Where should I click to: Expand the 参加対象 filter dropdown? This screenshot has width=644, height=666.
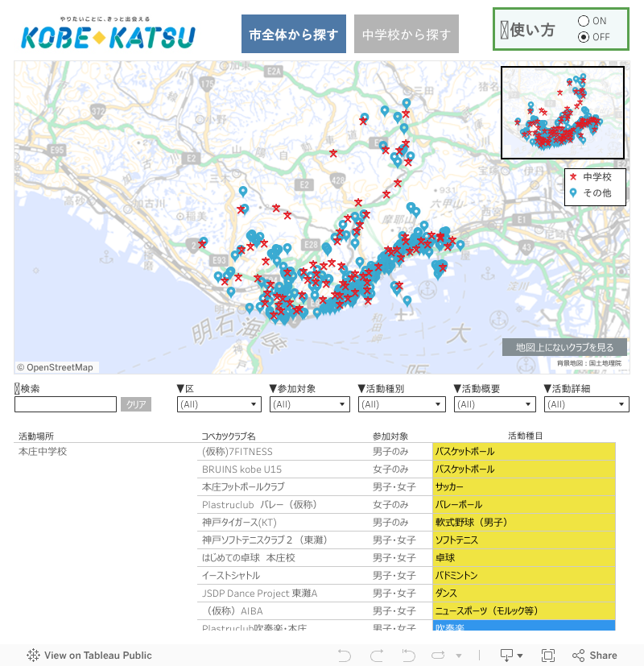pos(310,404)
